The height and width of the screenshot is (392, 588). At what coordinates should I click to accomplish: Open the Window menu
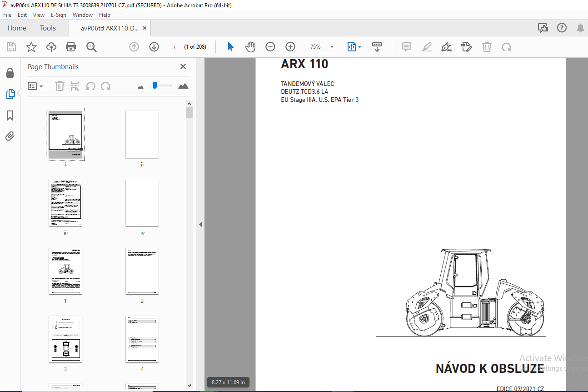pyautogui.click(x=83, y=15)
